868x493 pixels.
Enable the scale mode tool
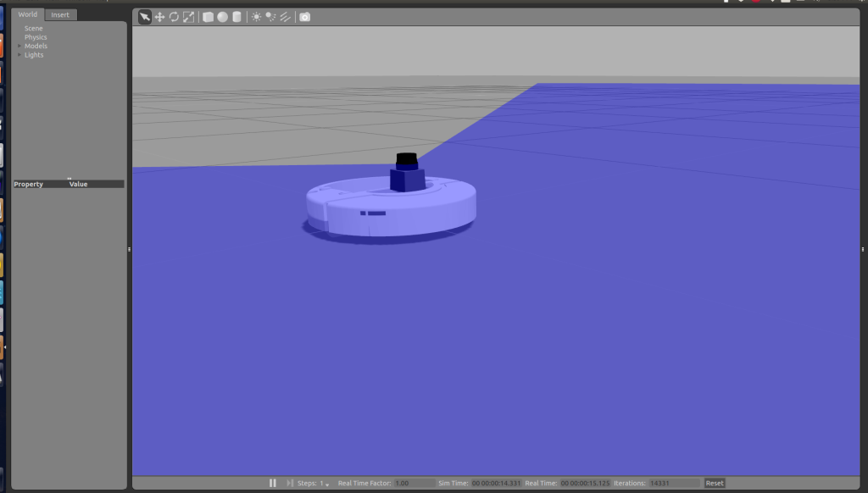(188, 16)
